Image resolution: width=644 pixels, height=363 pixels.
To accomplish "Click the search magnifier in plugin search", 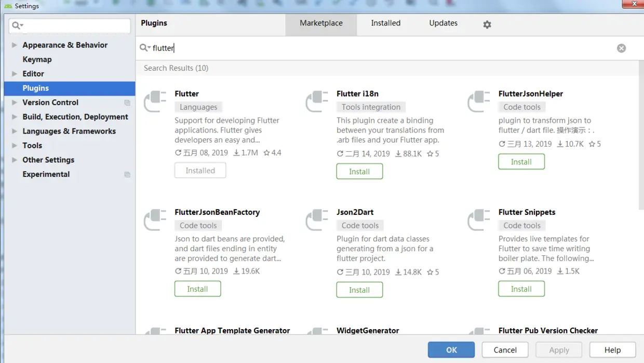I will 145,48.
